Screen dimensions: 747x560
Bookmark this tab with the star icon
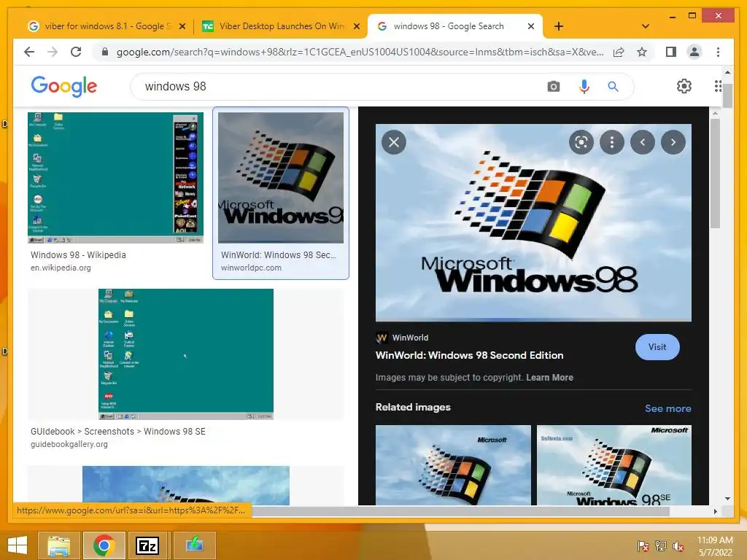tap(642, 52)
